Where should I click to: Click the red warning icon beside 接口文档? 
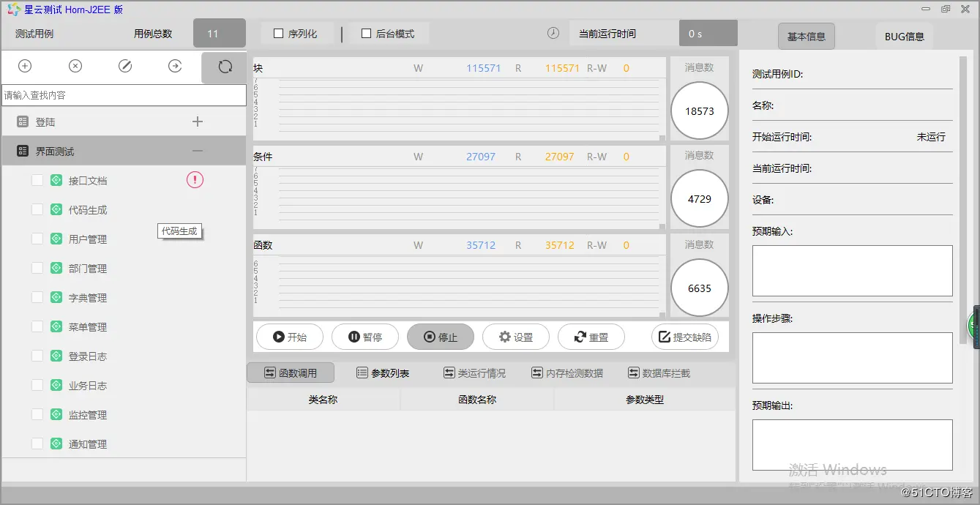[x=195, y=179]
